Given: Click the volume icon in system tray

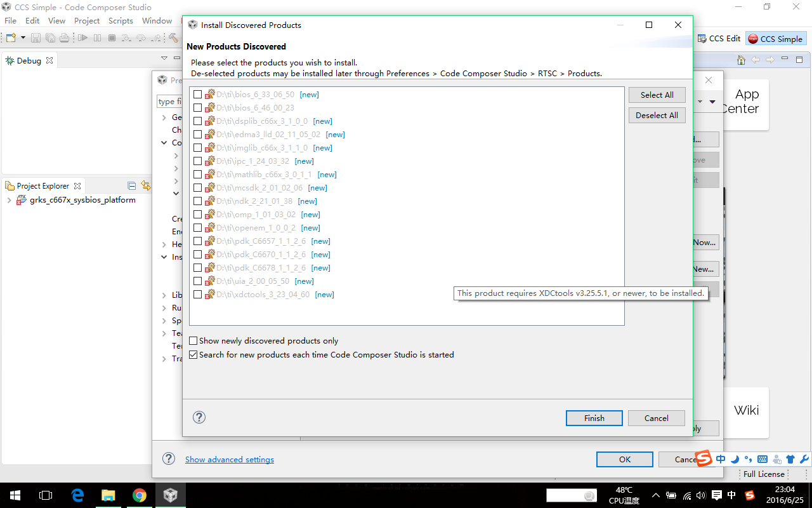Looking at the screenshot, I should click(701, 495).
